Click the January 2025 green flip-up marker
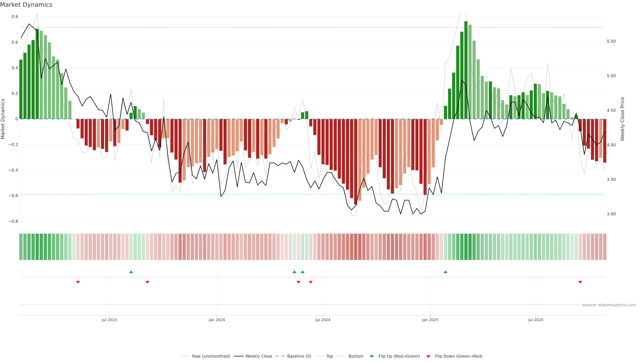 click(x=445, y=272)
